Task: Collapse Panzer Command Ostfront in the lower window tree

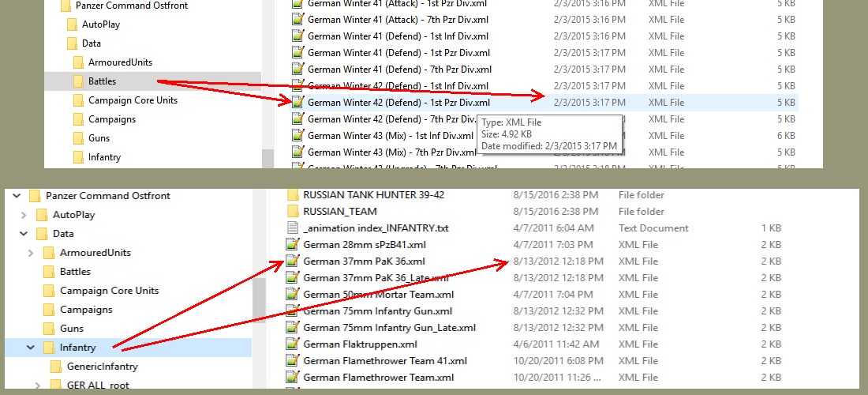Action: pyautogui.click(x=16, y=196)
